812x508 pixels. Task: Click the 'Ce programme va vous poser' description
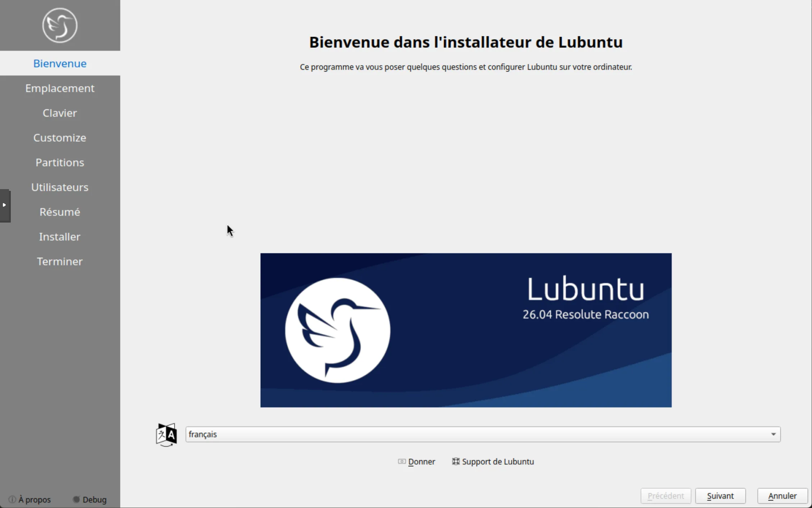tap(466, 67)
